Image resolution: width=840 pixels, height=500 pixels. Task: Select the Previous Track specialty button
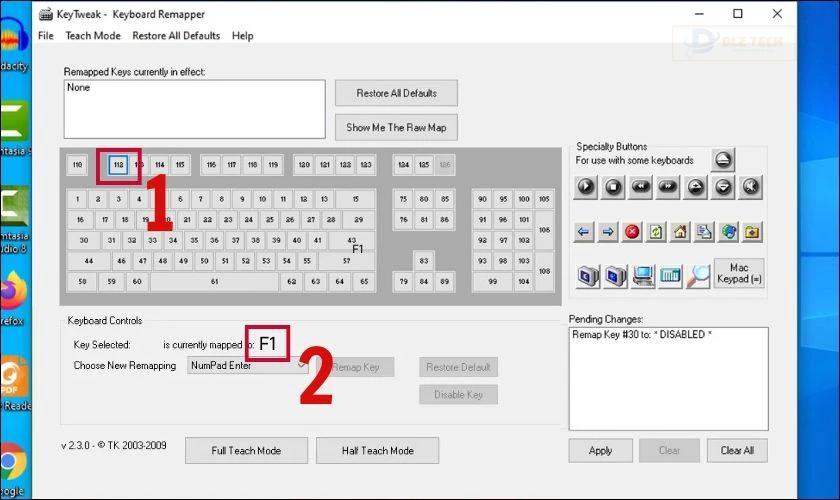coord(641,187)
